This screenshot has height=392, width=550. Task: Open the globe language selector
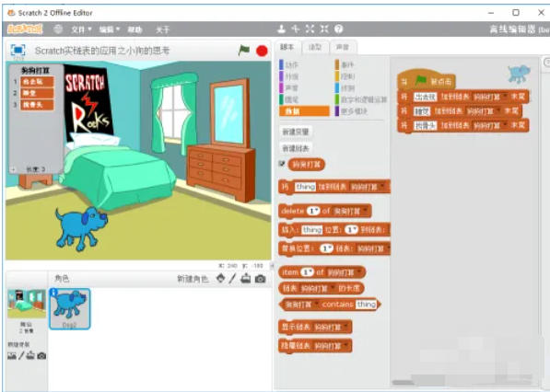[58, 29]
